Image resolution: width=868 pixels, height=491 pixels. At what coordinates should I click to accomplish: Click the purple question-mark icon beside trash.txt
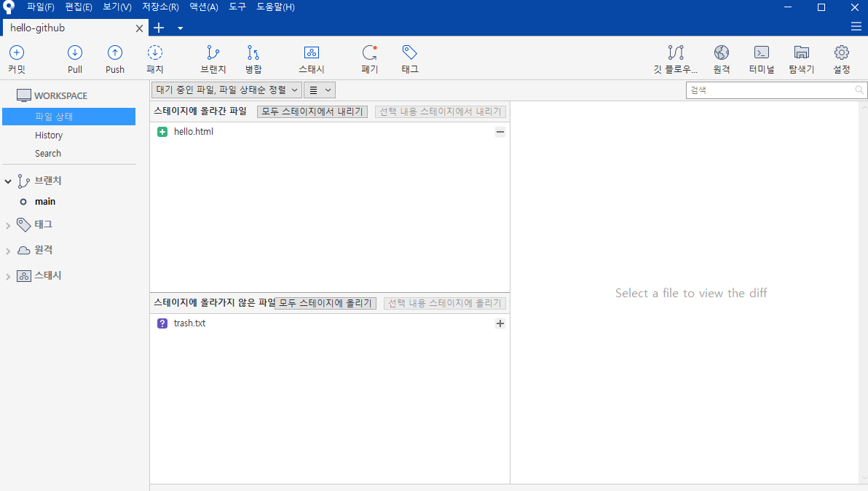(x=162, y=323)
